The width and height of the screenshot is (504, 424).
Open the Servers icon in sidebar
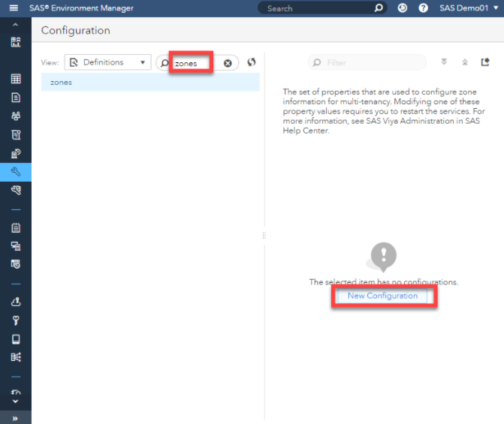point(16,153)
